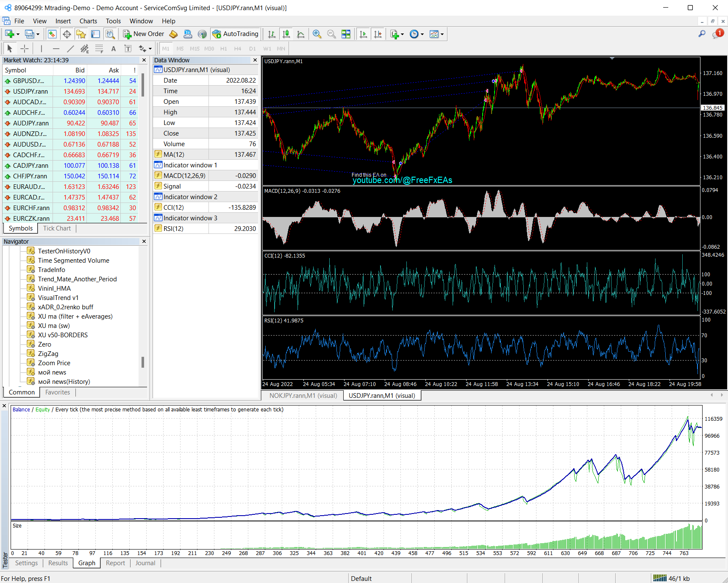
Task: Select ZigZag indicator in Navigator
Action: click(x=48, y=354)
